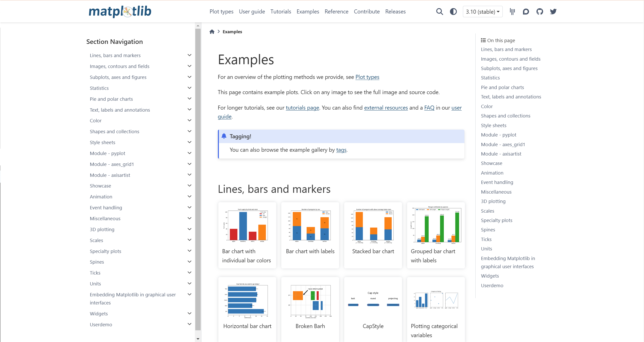Viewport: 644px width, 342px height.
Task: Click the sidebar scrollbar down arrow
Action: coord(198,339)
